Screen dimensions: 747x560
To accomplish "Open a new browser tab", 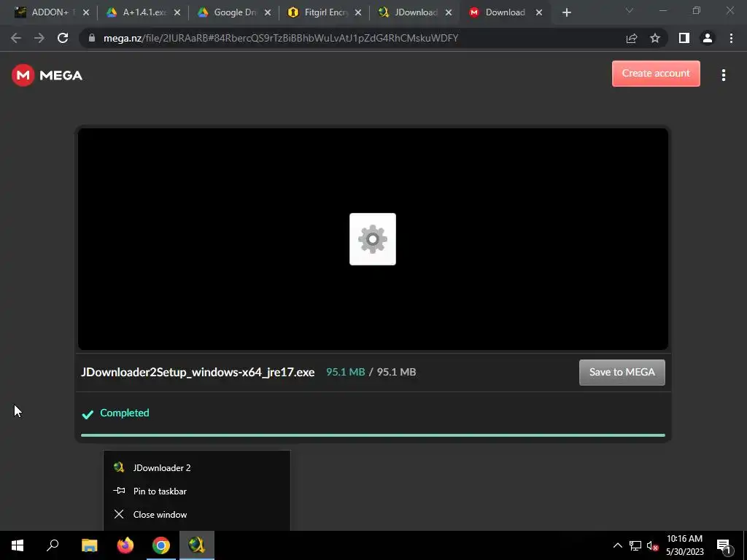I will coord(566,13).
